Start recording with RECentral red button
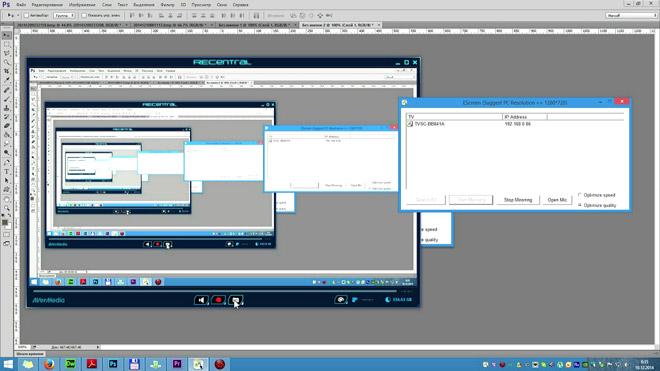The width and height of the screenshot is (660, 371). coord(218,300)
